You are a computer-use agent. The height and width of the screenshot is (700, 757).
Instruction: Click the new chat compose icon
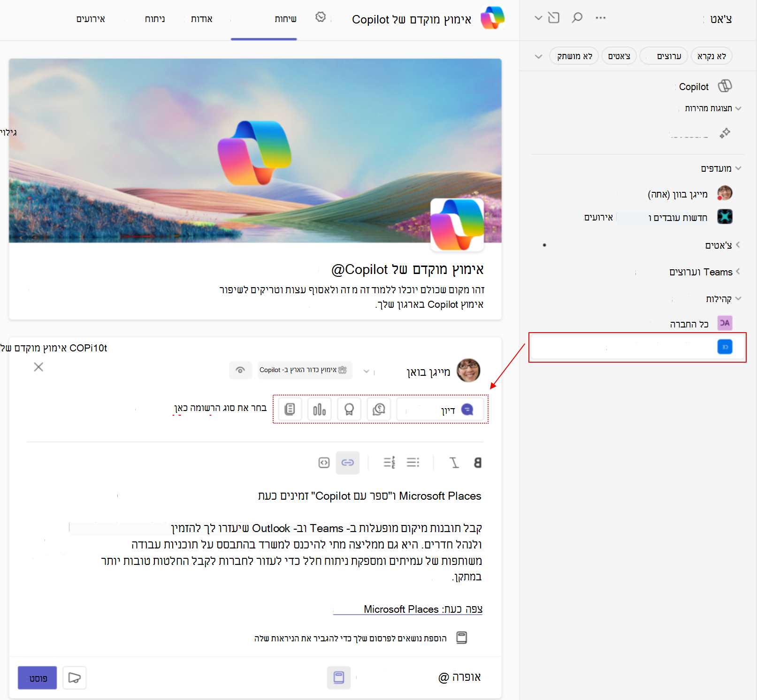554,18
